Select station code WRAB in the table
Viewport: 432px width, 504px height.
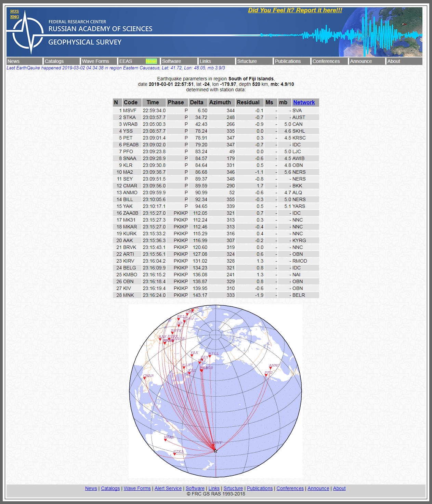pos(130,124)
